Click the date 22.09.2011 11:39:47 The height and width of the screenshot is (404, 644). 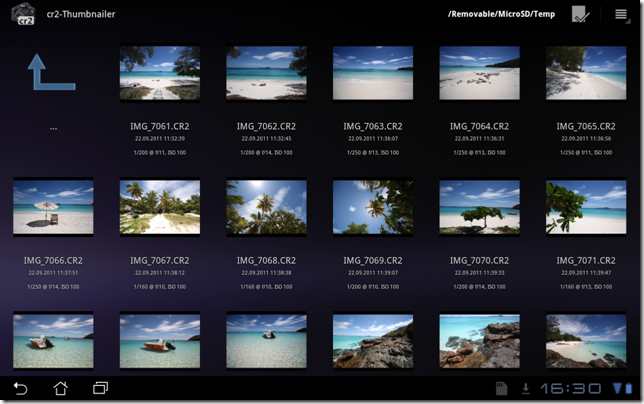586,273
